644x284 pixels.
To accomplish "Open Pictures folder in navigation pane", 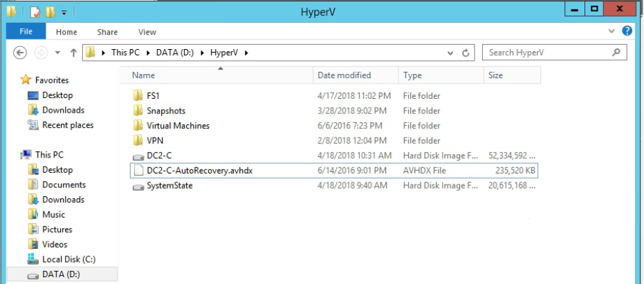I will click(57, 229).
